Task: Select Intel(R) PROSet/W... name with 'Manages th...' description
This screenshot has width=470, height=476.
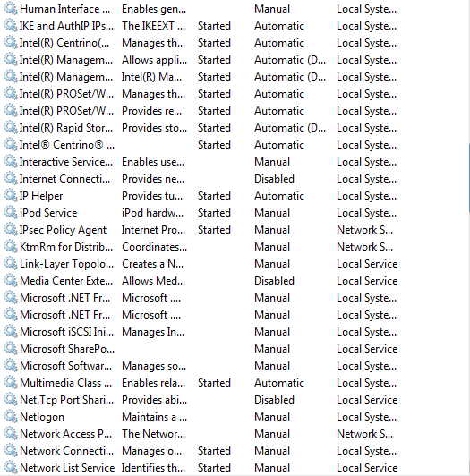Action: click(66, 94)
